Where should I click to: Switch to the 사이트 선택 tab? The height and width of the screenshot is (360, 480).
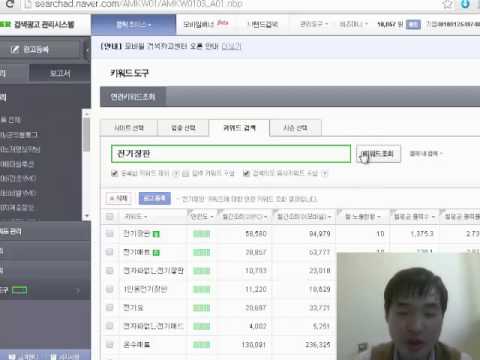pyautogui.click(x=129, y=128)
